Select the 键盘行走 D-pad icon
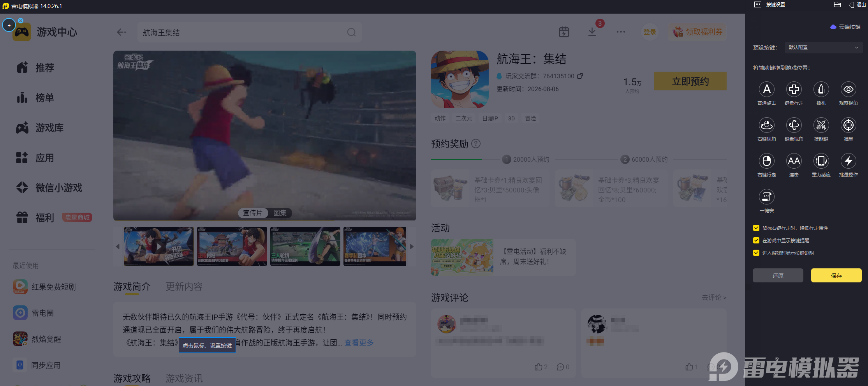Image resolution: width=868 pixels, height=386 pixels. pos(794,90)
